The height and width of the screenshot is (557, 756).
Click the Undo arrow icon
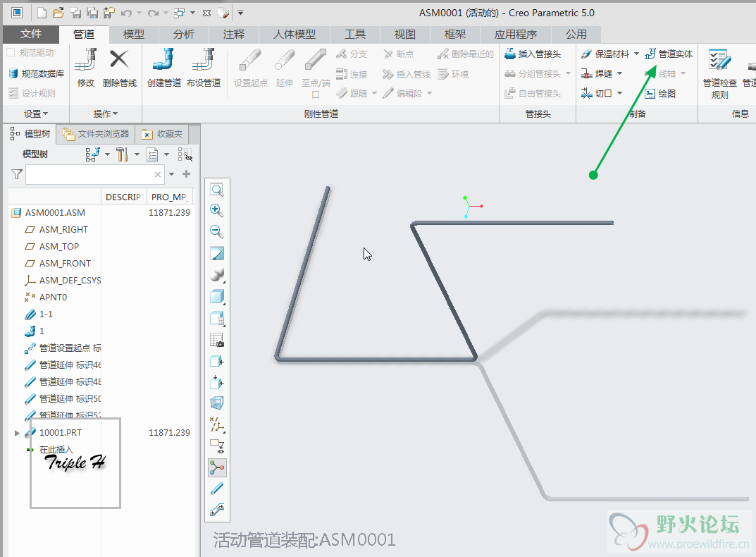tap(126, 13)
